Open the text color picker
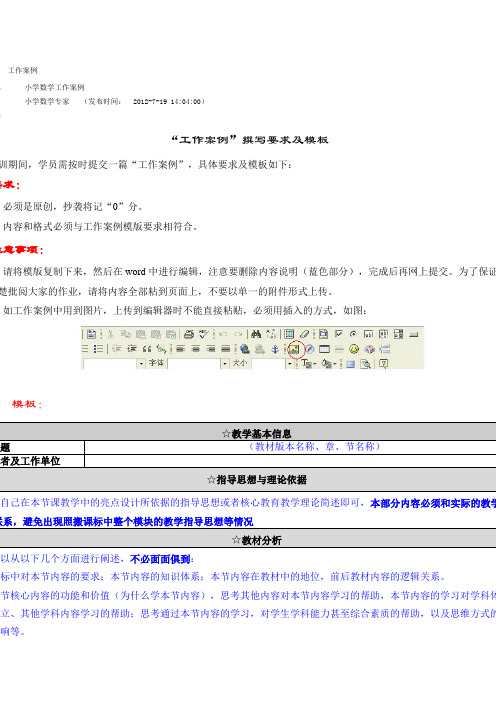 point(309,364)
